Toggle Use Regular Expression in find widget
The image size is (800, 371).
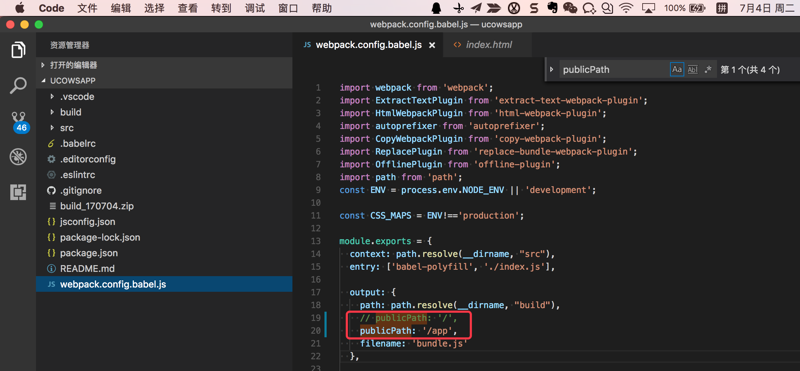[x=707, y=69]
